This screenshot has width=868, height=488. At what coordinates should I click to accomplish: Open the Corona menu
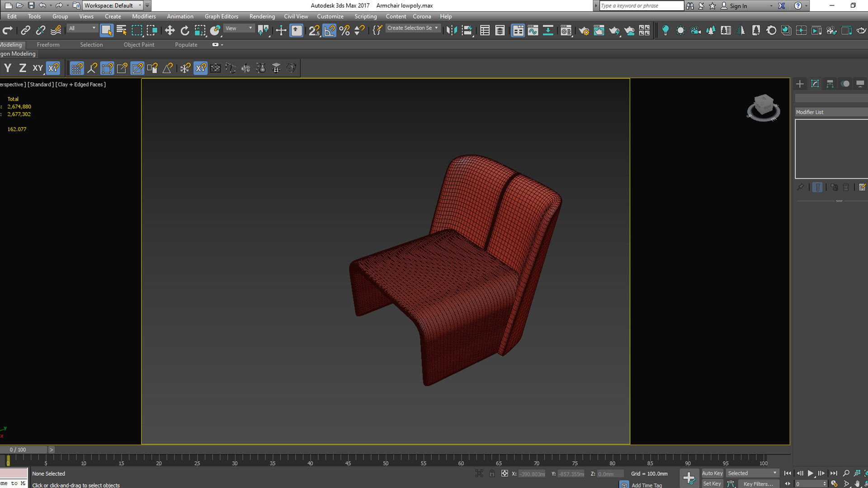pos(421,16)
